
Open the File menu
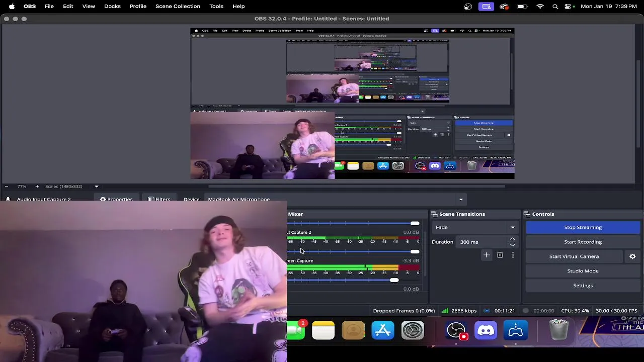click(49, 6)
